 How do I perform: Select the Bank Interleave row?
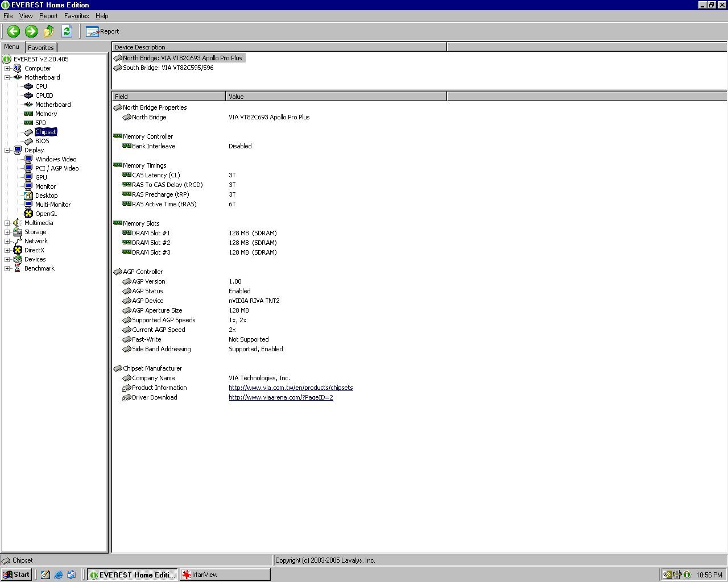[x=280, y=146]
